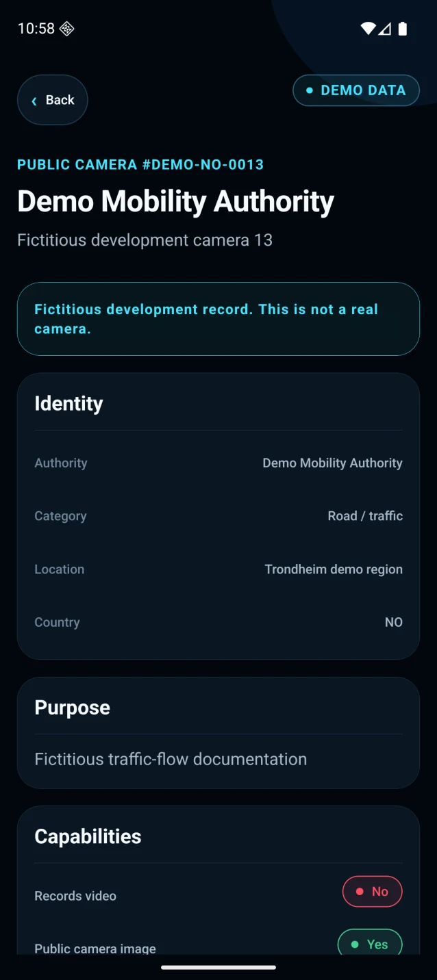Toggle the Public camera image Yes pill
437x980 pixels.
[370, 942]
